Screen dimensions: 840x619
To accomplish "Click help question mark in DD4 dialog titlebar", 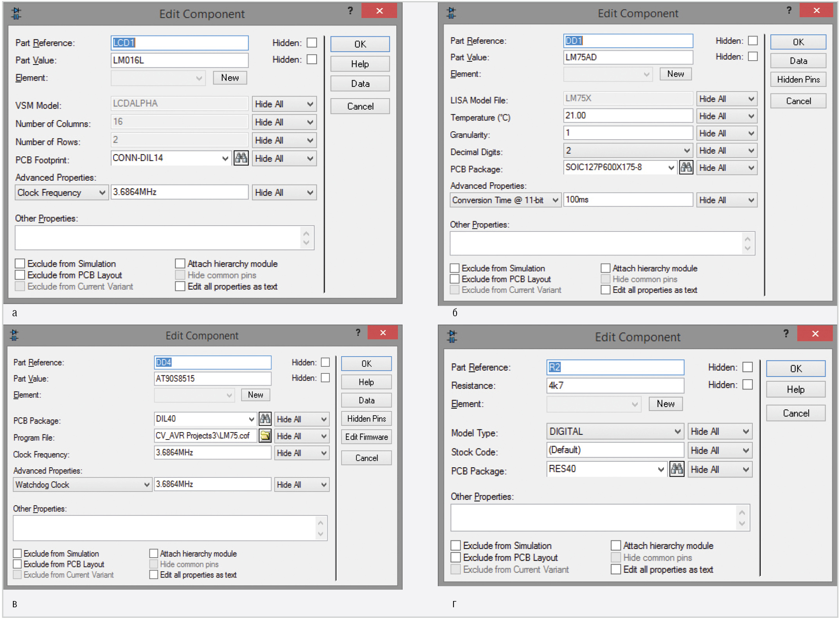I will point(358,333).
